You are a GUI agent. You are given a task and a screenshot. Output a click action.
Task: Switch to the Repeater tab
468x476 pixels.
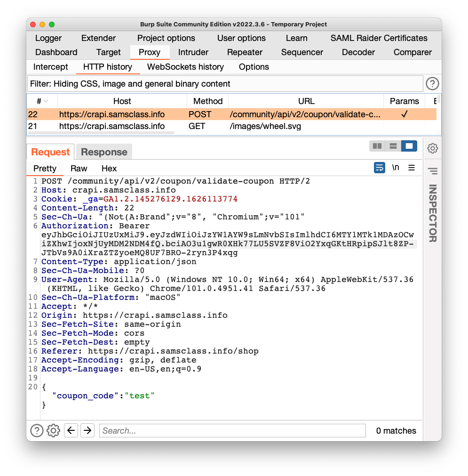click(x=245, y=52)
